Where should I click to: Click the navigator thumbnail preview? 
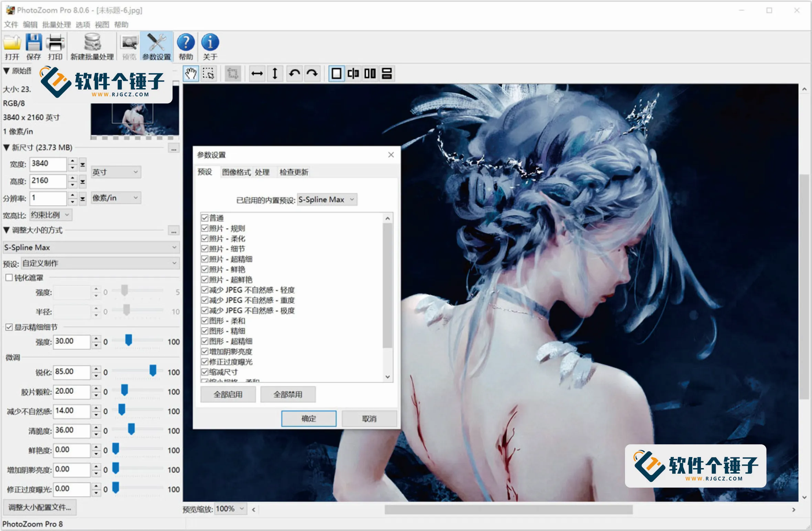point(135,111)
